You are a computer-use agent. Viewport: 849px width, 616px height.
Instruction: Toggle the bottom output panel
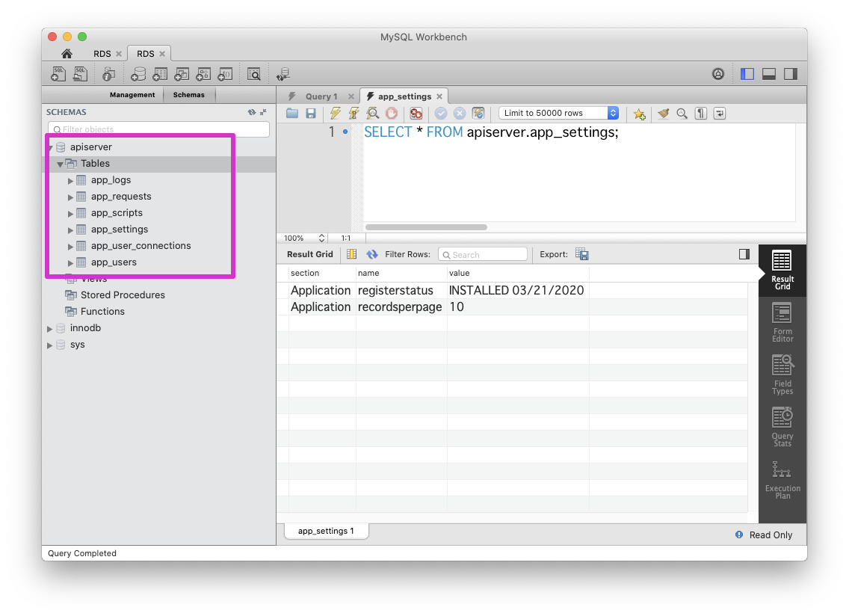769,74
